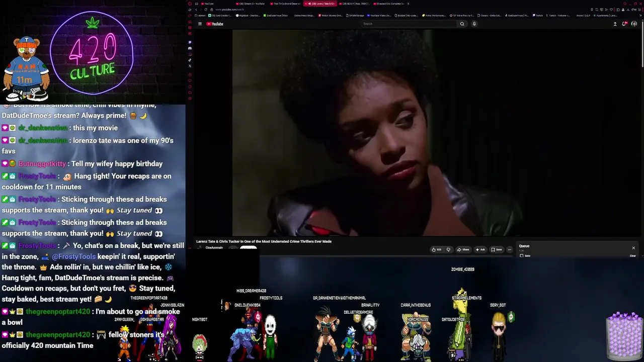This screenshot has height=362, width=644.
Task: Switch to the 'Stream 3 - YouTube' tab
Action: (x=250, y=4)
